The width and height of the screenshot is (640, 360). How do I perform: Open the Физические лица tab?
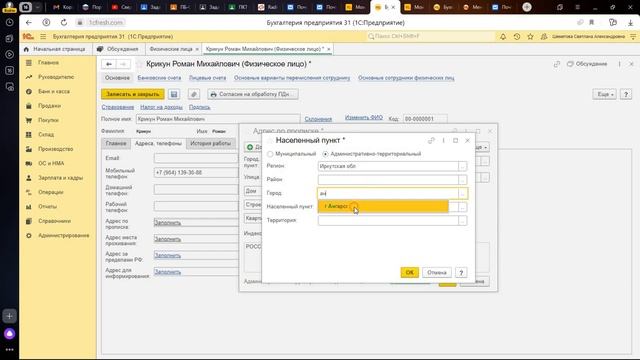point(171,49)
